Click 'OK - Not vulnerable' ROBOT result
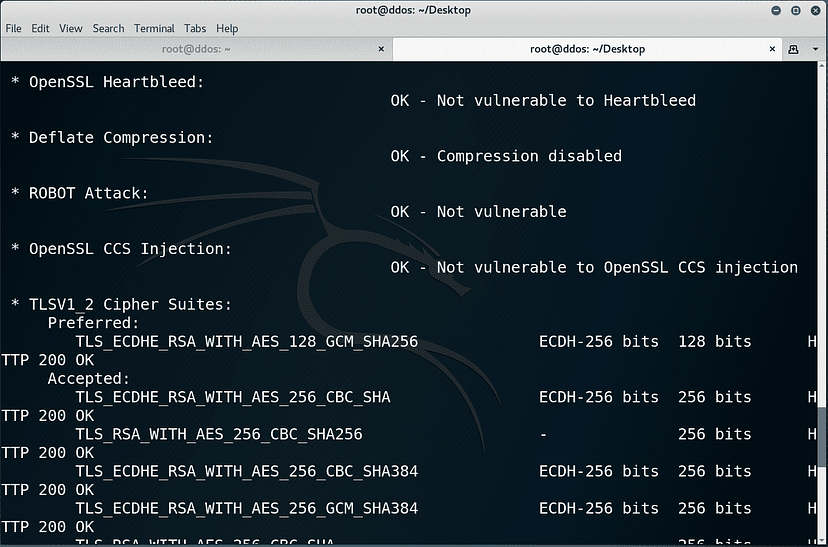This screenshot has width=828, height=547. click(478, 212)
